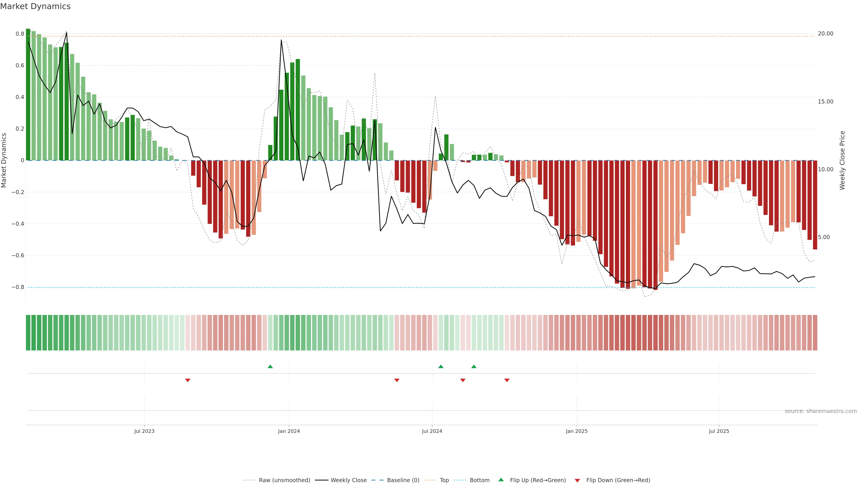The width and height of the screenshot is (868, 488).
Task: Toggle the Weekly Close legend entry
Action: pos(348,480)
